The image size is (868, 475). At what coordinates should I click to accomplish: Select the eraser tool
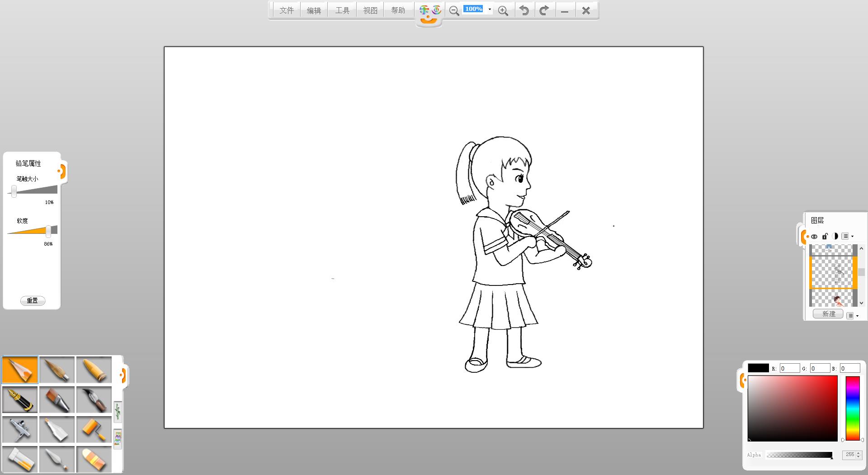pyautogui.click(x=94, y=459)
